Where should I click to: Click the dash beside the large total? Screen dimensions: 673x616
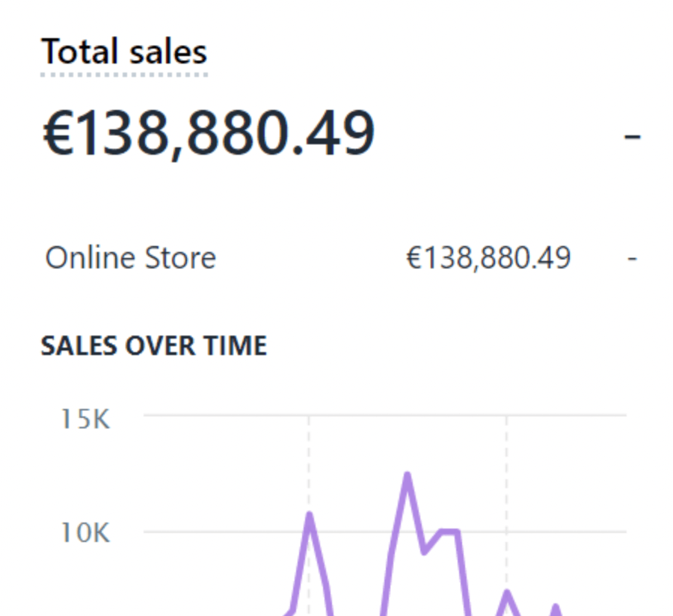coord(632,137)
